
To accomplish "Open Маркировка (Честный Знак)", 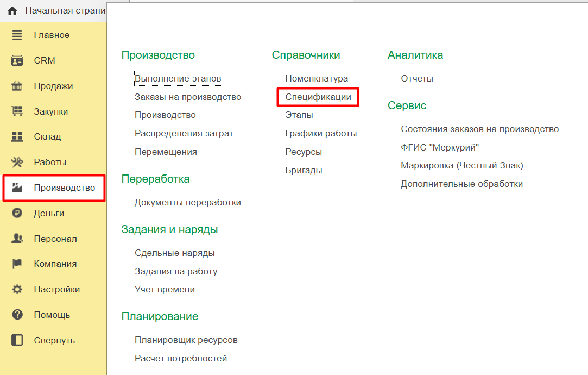I will [x=462, y=166].
